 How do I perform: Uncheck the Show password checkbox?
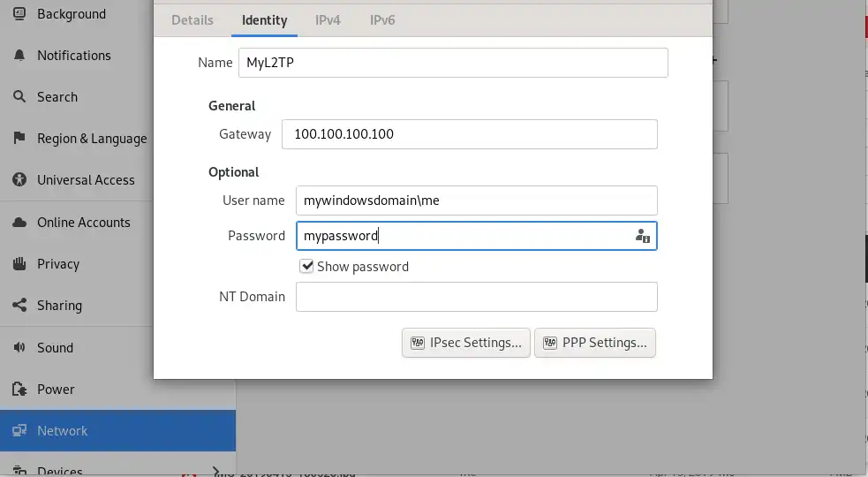pyautogui.click(x=306, y=267)
